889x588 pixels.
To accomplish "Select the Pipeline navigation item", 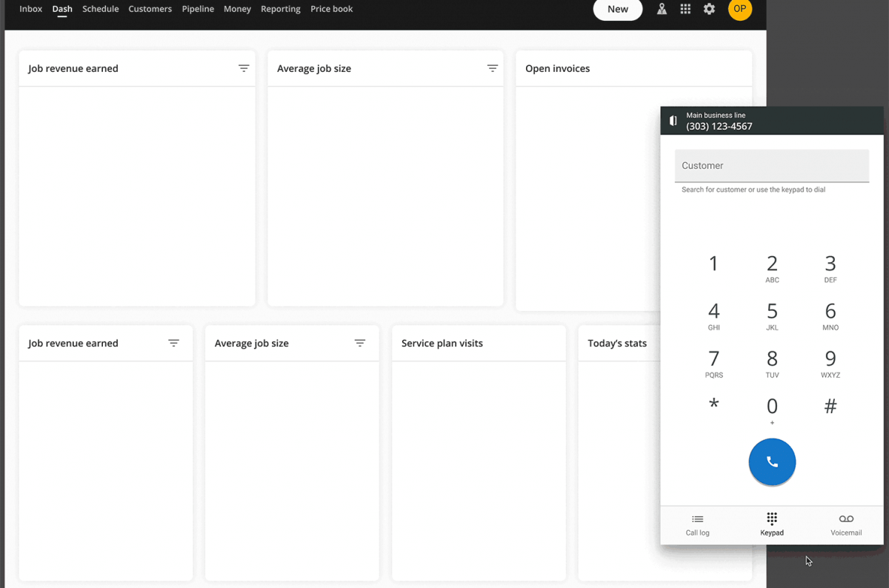I will click(x=198, y=9).
